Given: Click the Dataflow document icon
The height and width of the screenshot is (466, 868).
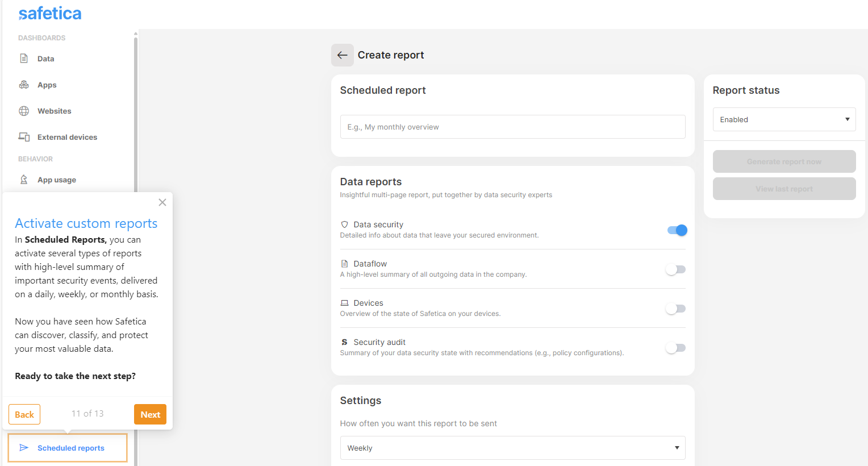Looking at the screenshot, I should 344,264.
